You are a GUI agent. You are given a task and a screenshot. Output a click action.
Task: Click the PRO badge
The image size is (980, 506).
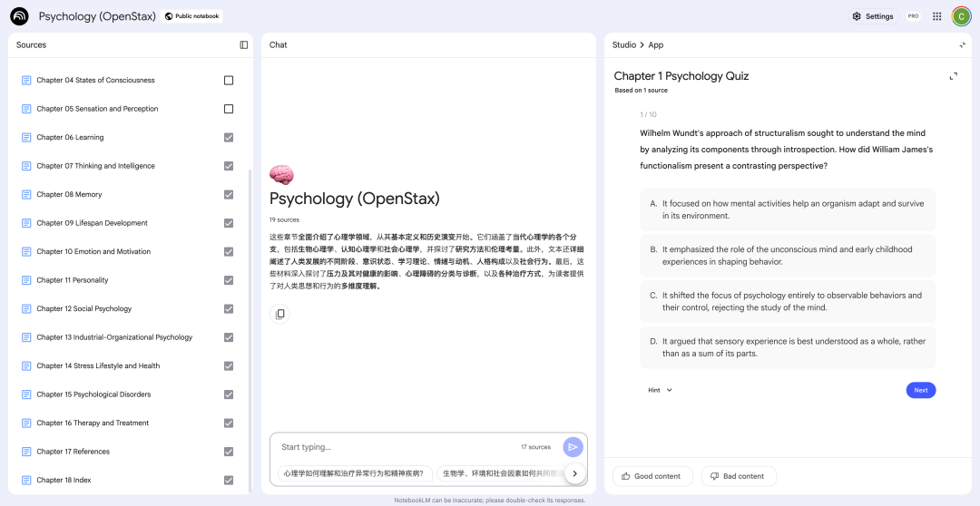pyautogui.click(x=913, y=16)
